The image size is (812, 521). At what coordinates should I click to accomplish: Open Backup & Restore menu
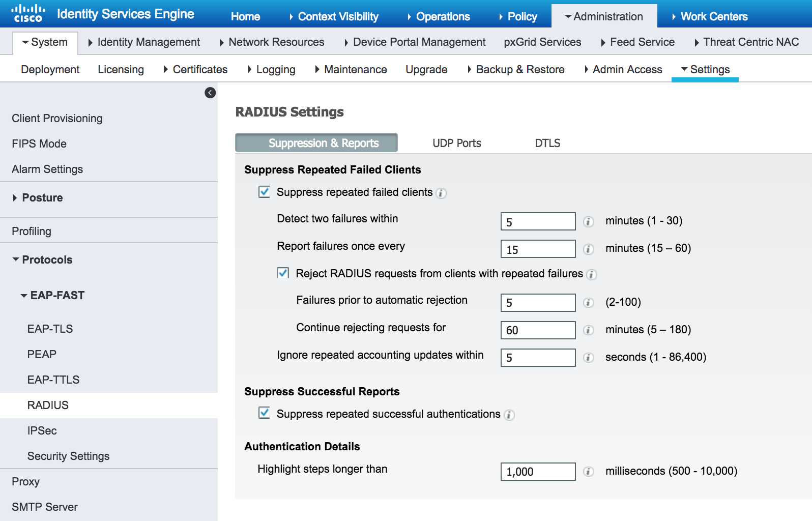click(516, 70)
